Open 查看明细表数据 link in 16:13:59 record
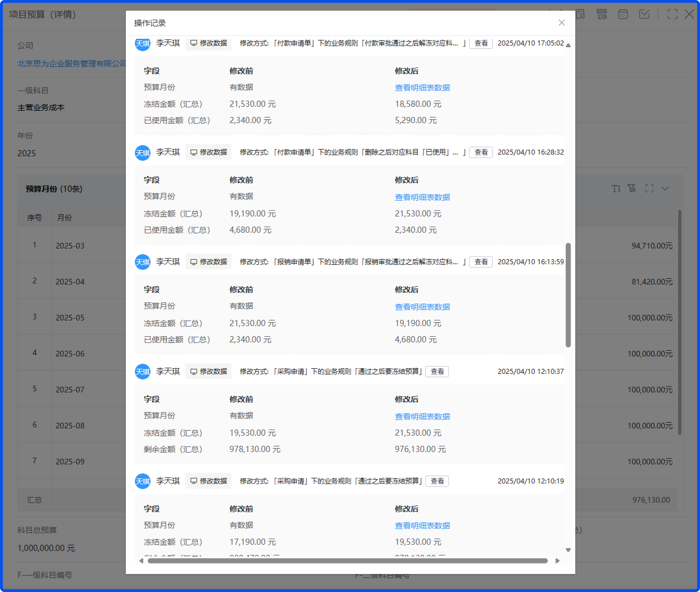The height and width of the screenshot is (592, 700). tap(422, 307)
